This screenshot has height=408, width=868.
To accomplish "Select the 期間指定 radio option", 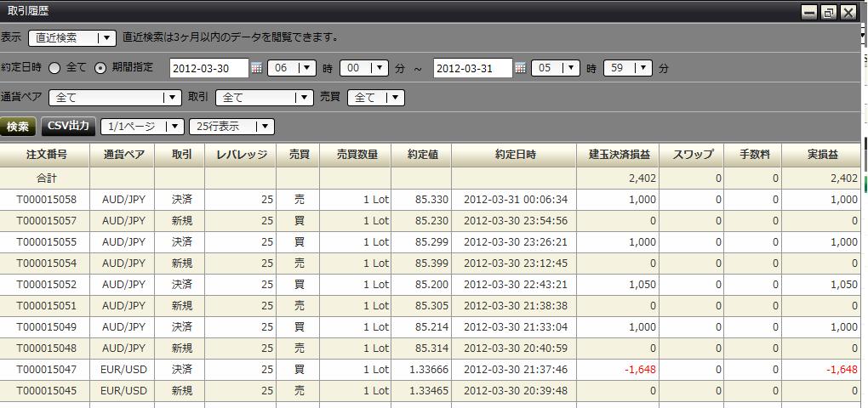I will 100,68.
